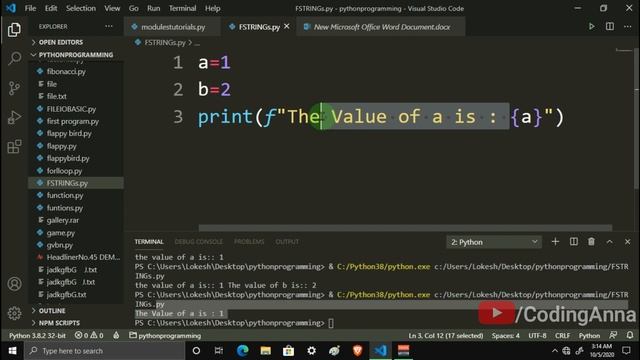
Task: Open Source Control view
Action: tap(14, 88)
